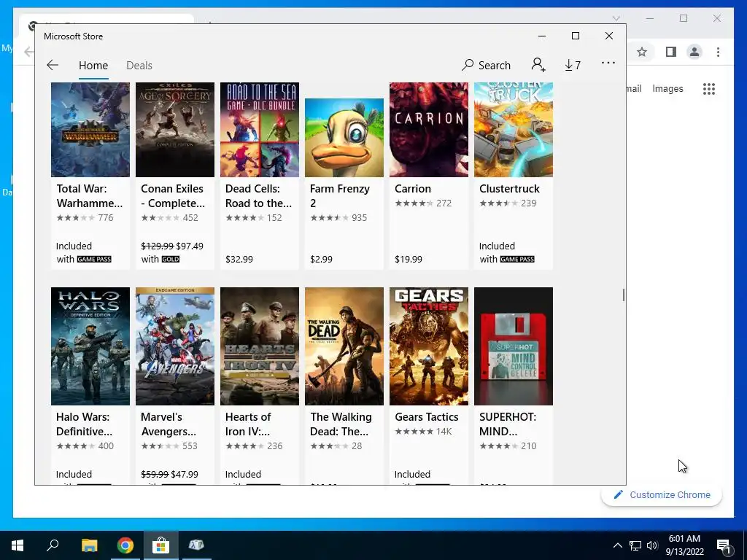Select the Clustertruck title text
The width and height of the screenshot is (747, 560).
tap(509, 189)
